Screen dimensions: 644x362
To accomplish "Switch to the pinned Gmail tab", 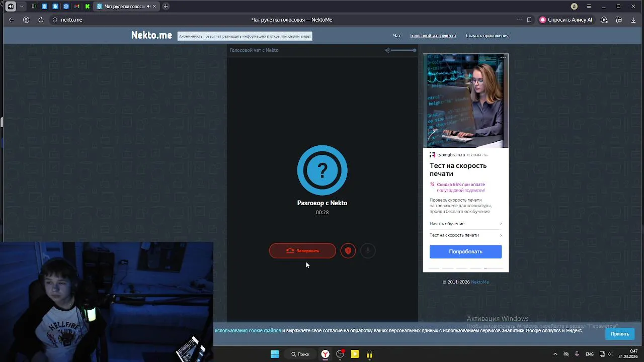I will tap(76, 7).
